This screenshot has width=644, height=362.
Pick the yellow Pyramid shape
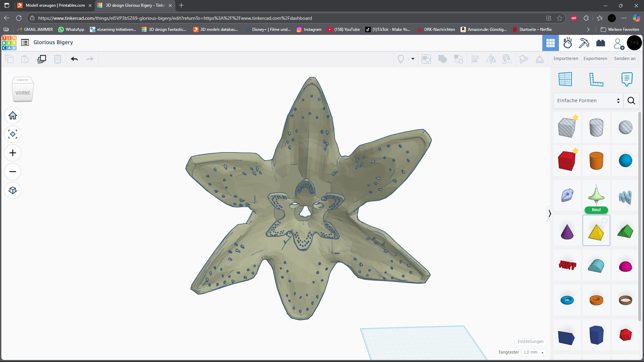click(596, 231)
